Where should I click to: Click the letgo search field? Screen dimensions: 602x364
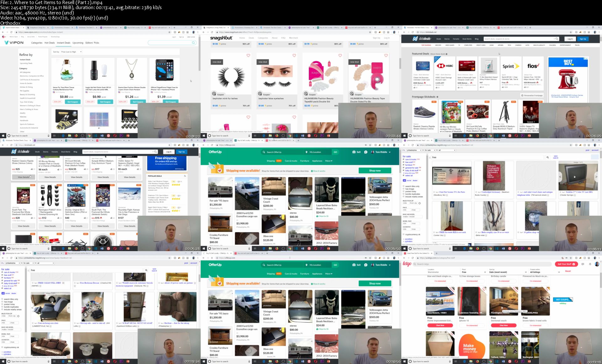[x=483, y=264]
